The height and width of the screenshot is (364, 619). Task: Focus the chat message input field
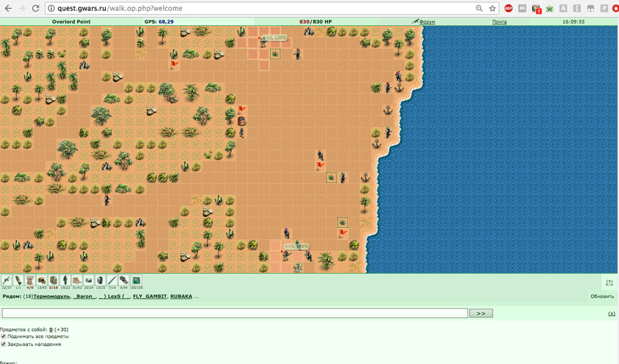pos(235,313)
